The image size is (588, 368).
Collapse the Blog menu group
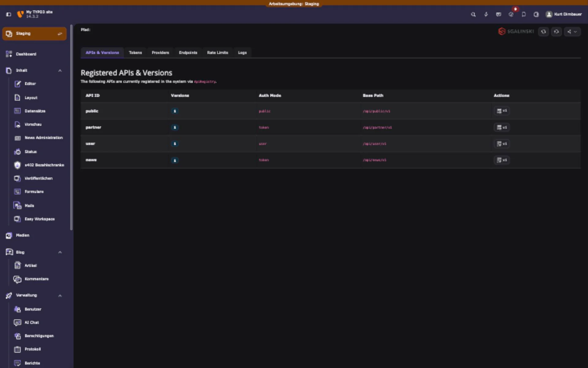pyautogui.click(x=35, y=252)
